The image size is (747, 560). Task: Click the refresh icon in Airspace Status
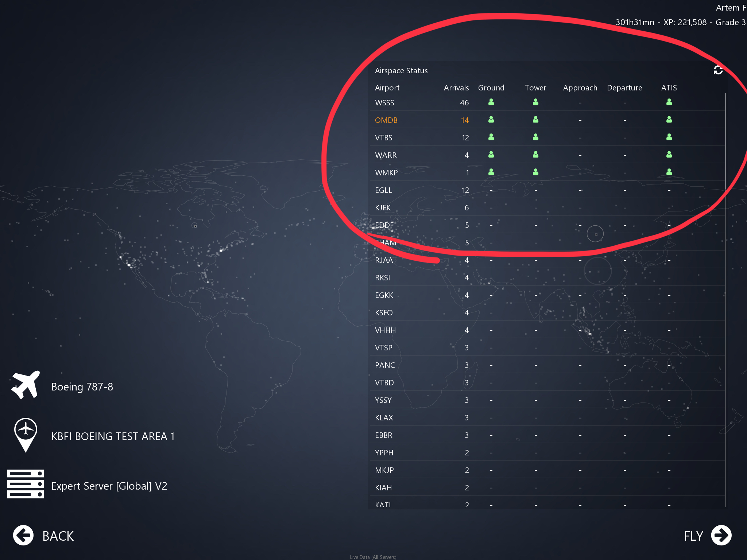718,70
